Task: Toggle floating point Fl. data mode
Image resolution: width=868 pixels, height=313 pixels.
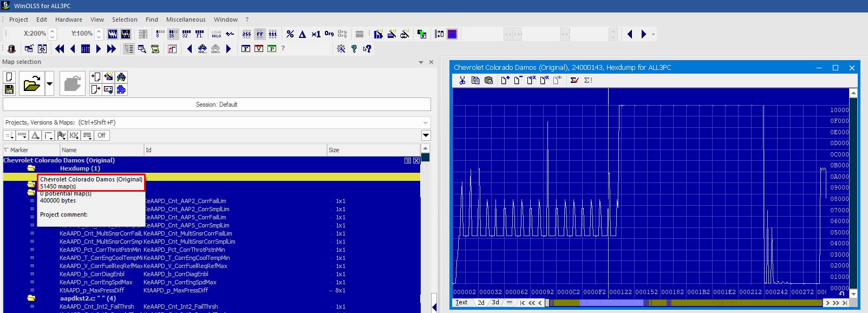Action: pos(199,34)
